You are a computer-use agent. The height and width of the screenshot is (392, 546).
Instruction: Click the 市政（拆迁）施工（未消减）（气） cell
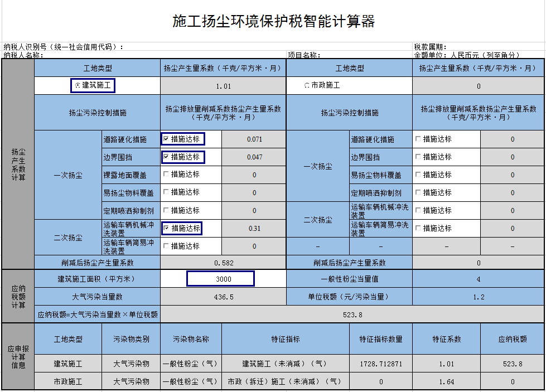pos(286,381)
